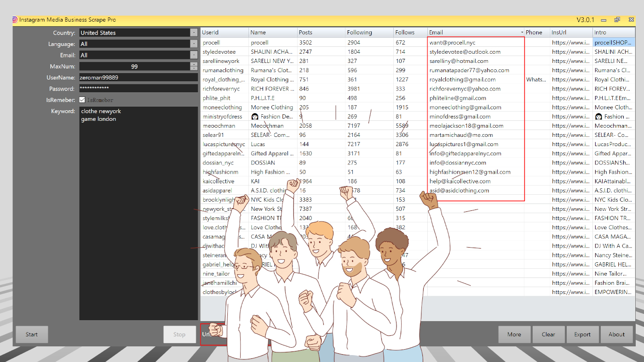Select email moneeclothing@gmail.com
The width and height of the screenshot is (644, 362).
[x=466, y=107]
